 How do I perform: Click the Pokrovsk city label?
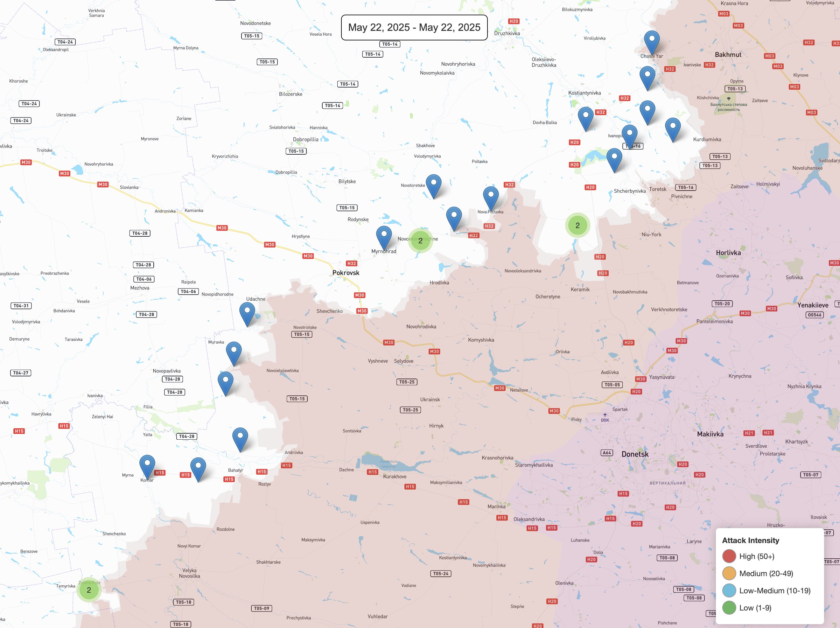coord(346,273)
